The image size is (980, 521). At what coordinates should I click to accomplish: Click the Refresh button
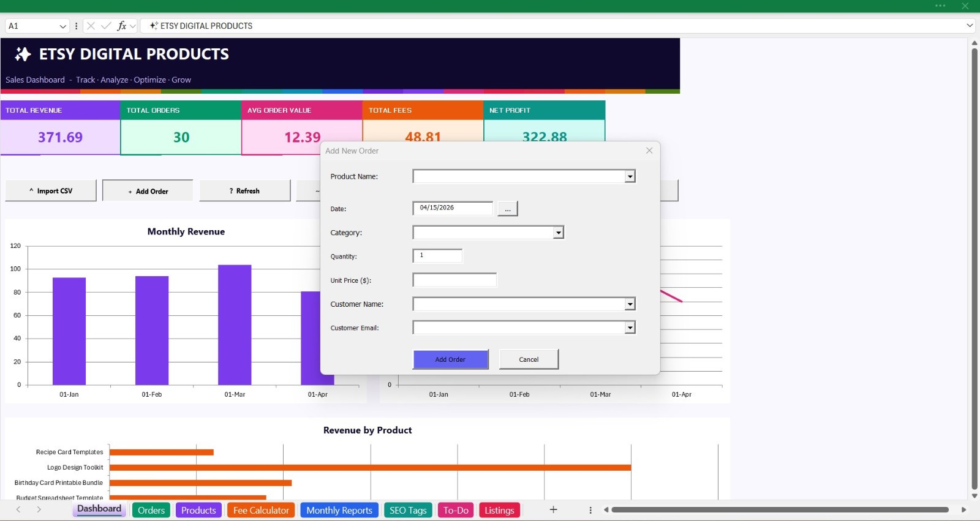245,190
